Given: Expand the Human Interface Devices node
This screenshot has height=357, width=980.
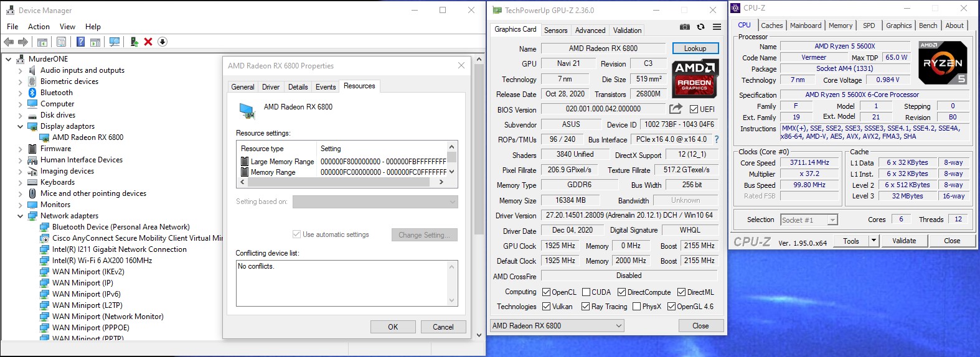Looking at the screenshot, I should click(20, 160).
